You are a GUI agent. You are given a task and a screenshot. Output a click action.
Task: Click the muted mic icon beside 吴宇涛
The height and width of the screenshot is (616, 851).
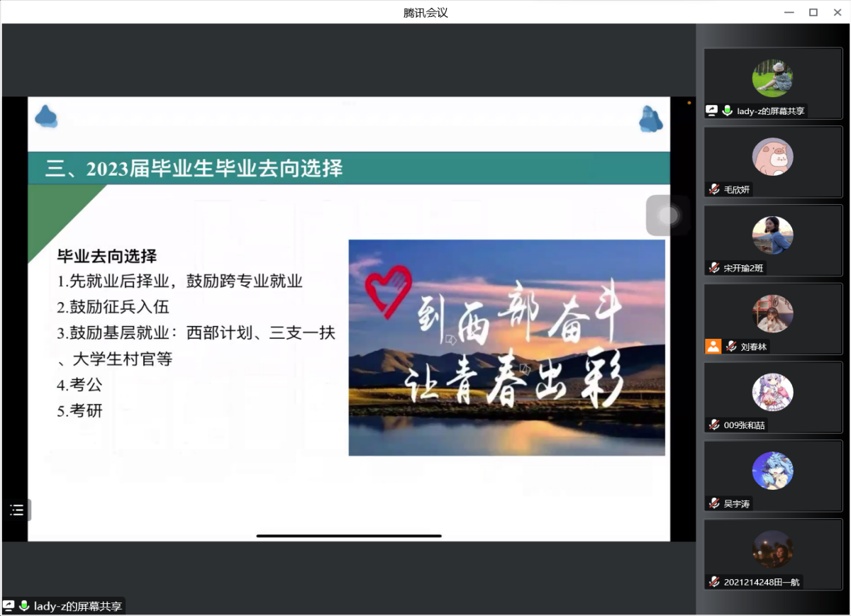714,503
